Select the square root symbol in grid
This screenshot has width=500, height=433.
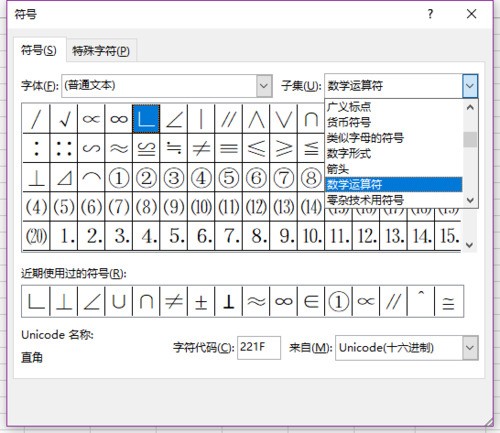point(64,119)
